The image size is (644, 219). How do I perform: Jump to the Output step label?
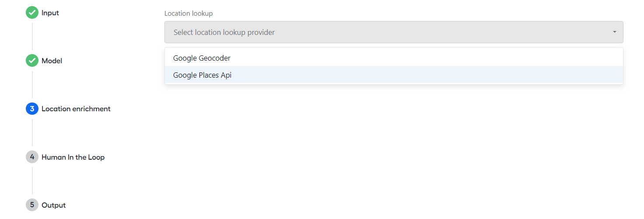(54, 205)
